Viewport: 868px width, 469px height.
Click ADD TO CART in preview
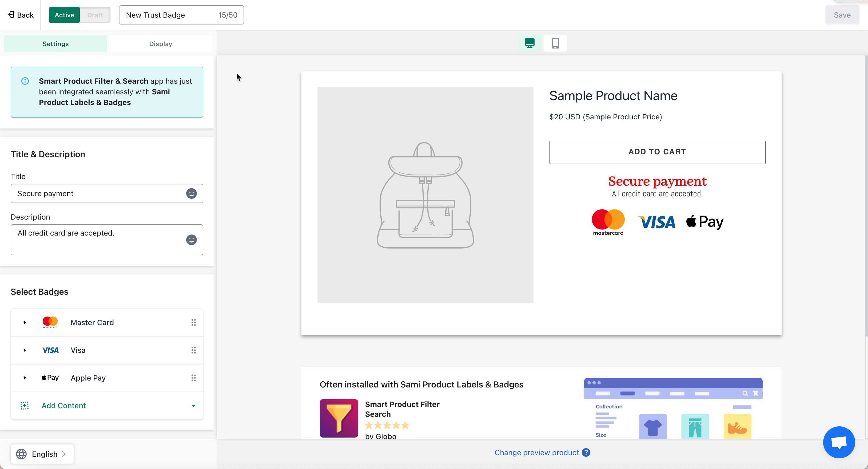pos(657,152)
